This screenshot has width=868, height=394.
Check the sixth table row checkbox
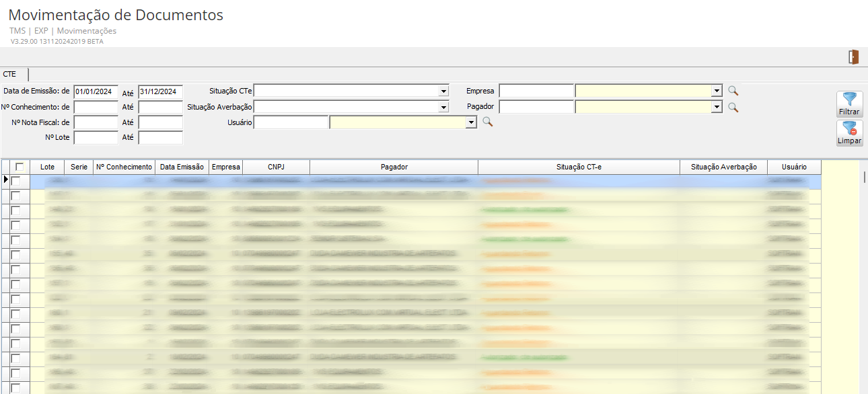pyautogui.click(x=15, y=255)
